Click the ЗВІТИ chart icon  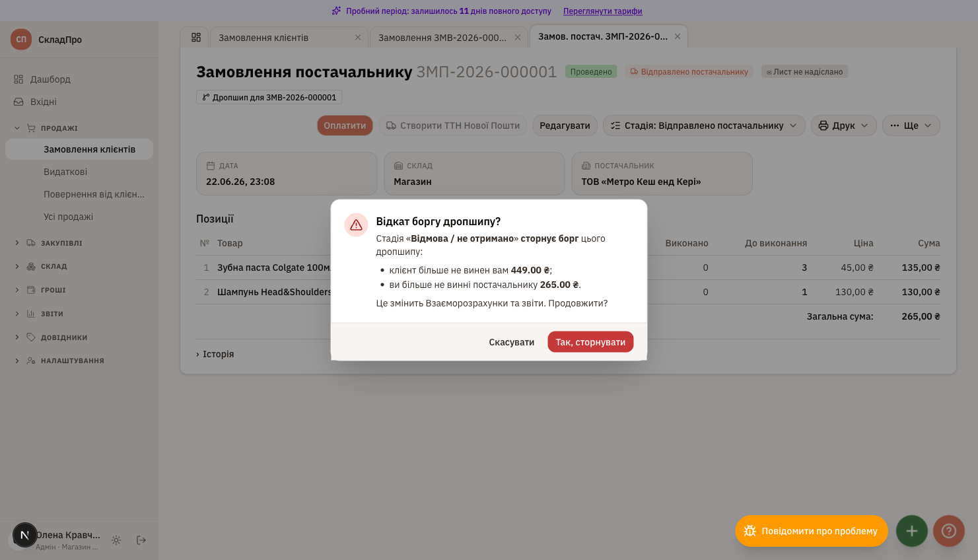click(31, 314)
